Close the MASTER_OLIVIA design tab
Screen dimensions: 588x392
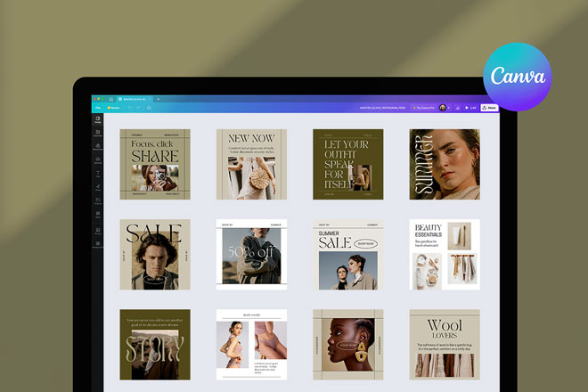(150, 99)
